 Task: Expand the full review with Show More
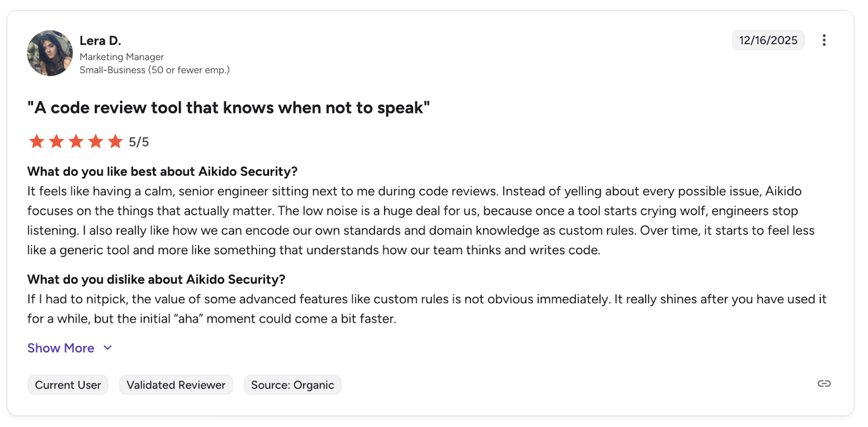pos(61,347)
